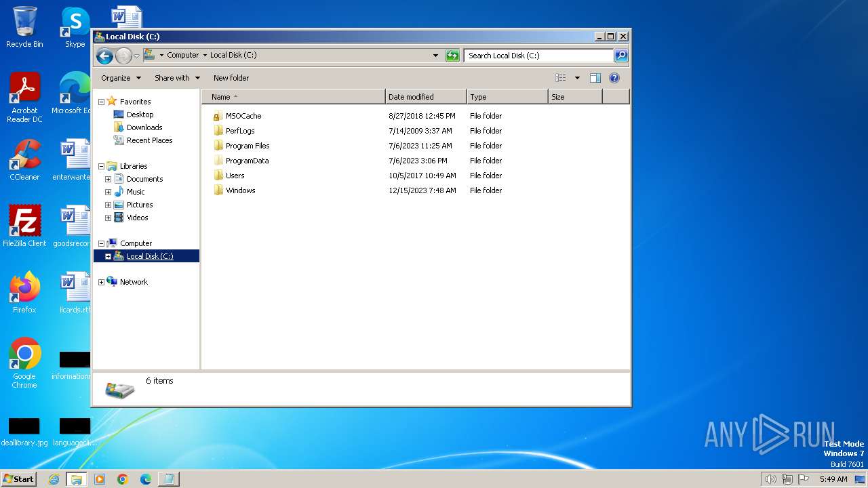The width and height of the screenshot is (868, 488).
Task: Select Pictures in the navigation pane
Action: 140,205
